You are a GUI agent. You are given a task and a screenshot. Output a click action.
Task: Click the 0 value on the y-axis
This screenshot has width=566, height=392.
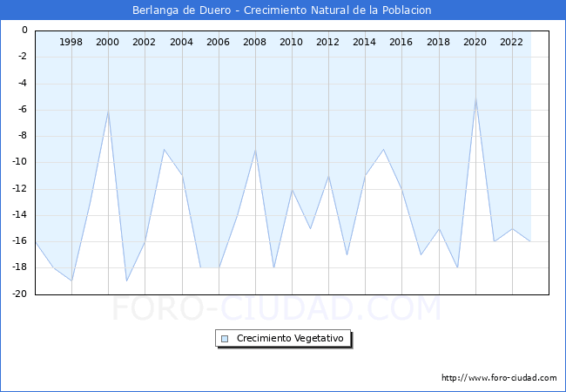click(x=24, y=30)
